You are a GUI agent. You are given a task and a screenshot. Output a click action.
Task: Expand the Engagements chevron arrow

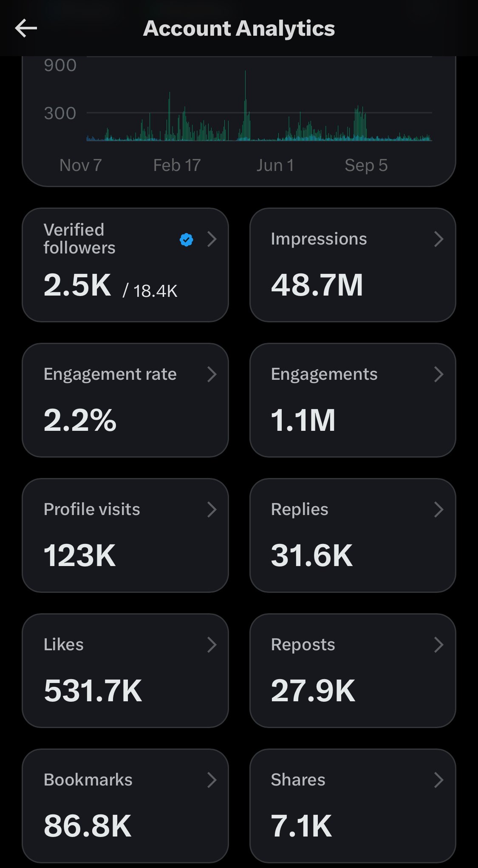439,374
